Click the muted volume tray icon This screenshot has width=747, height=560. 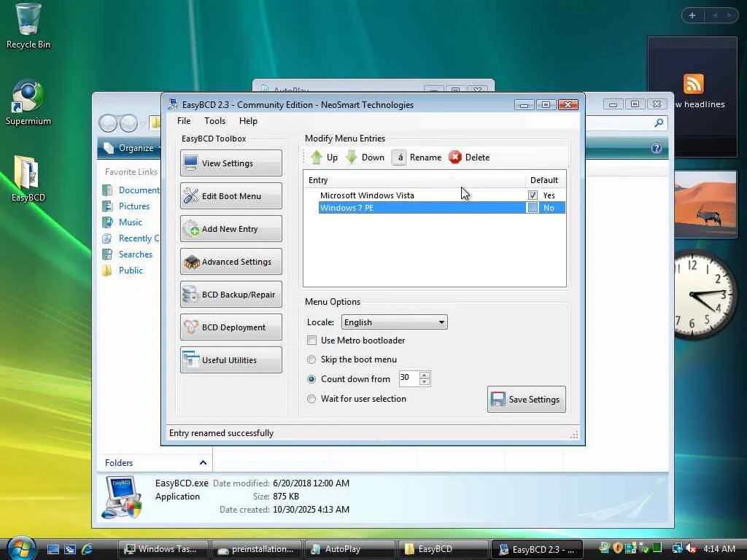pos(691,548)
